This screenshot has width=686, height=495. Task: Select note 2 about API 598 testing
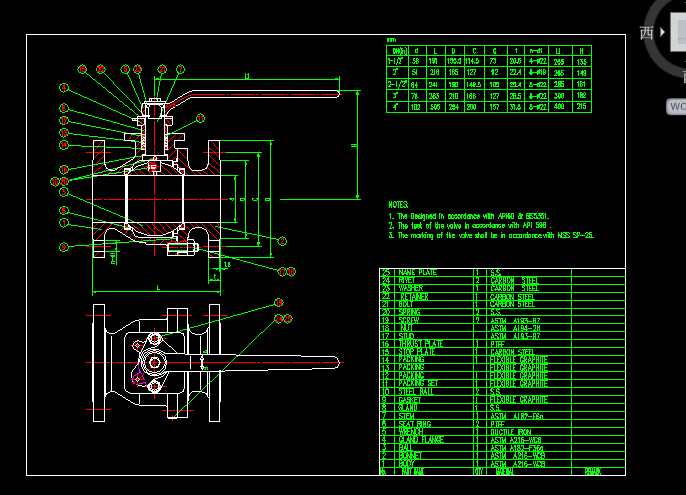(x=470, y=225)
